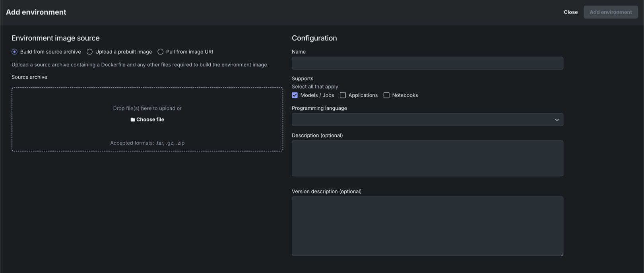Click inside the Description (optional) text area
The height and width of the screenshot is (273, 644).
pos(427,158)
